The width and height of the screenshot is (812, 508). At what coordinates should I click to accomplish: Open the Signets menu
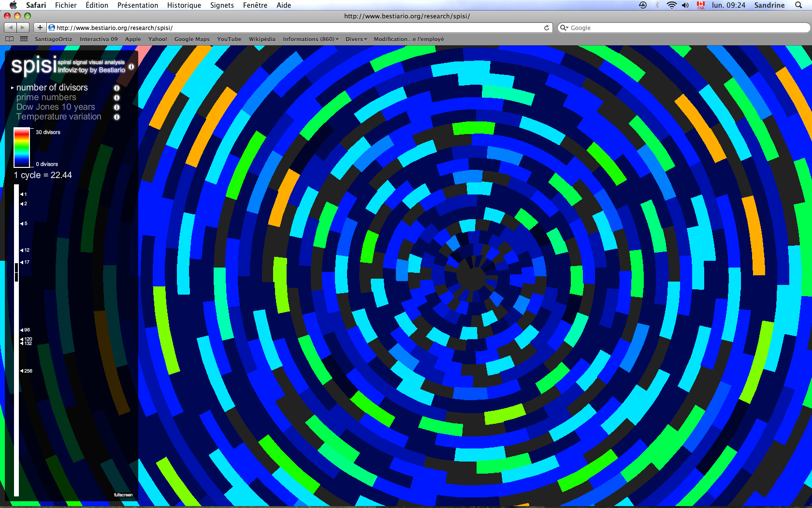(x=222, y=5)
